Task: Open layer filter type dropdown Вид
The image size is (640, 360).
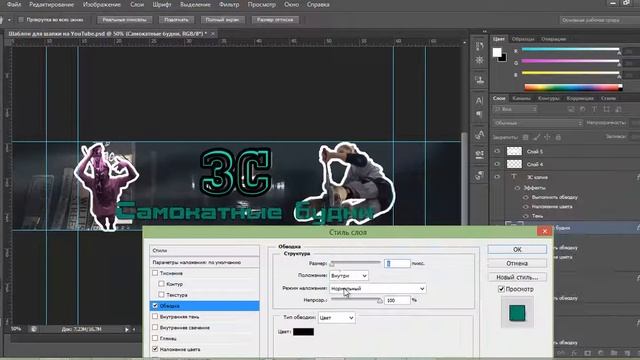Action: click(x=515, y=109)
